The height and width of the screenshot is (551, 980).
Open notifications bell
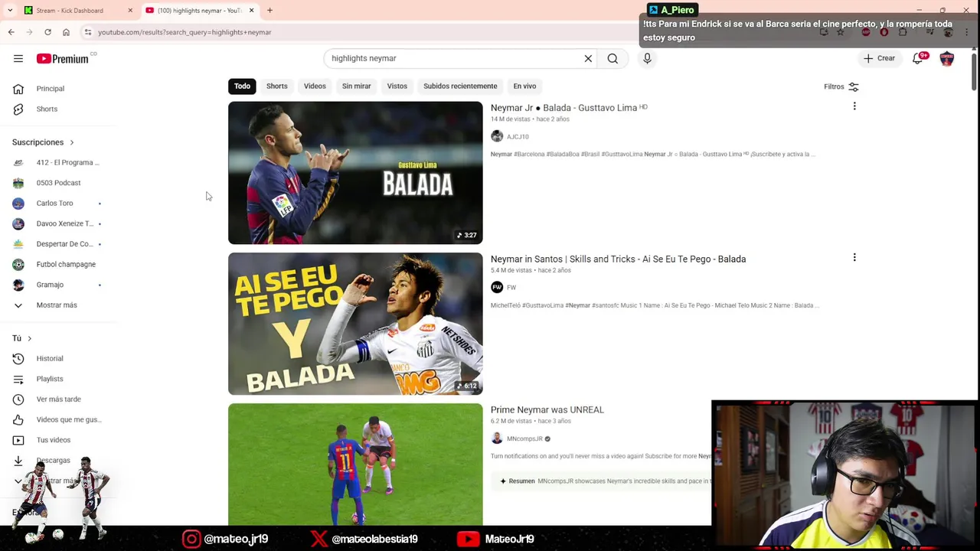point(918,58)
